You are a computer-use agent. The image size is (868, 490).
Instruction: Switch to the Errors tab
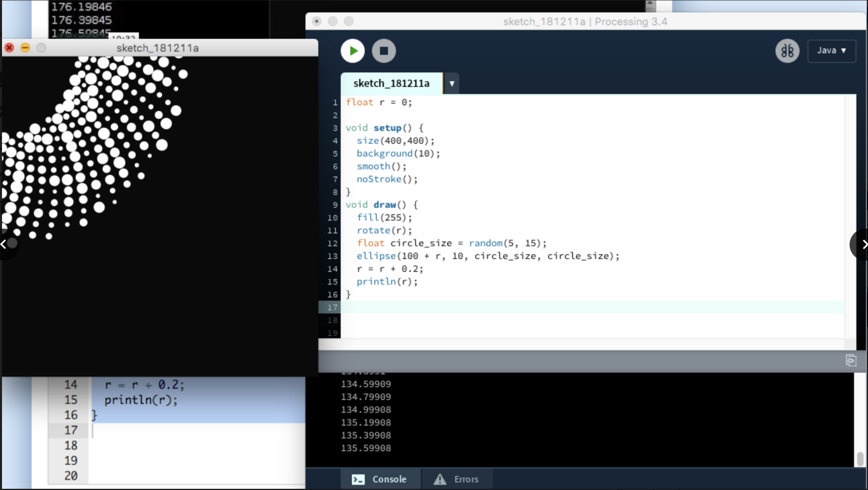[x=456, y=479]
